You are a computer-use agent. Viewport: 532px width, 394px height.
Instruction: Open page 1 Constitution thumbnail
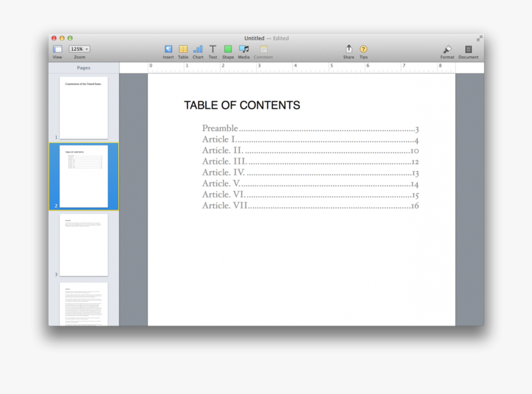[x=83, y=108]
